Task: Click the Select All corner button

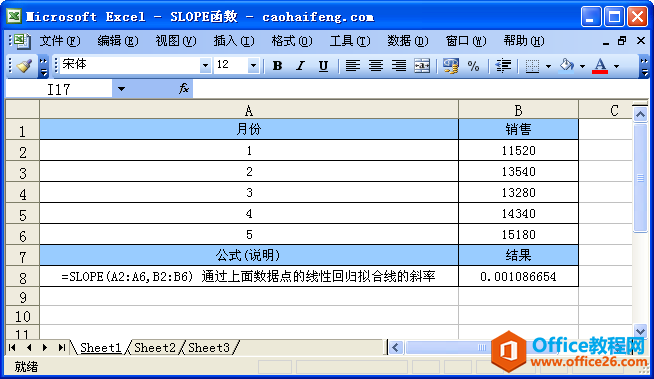Action: pos(23,110)
